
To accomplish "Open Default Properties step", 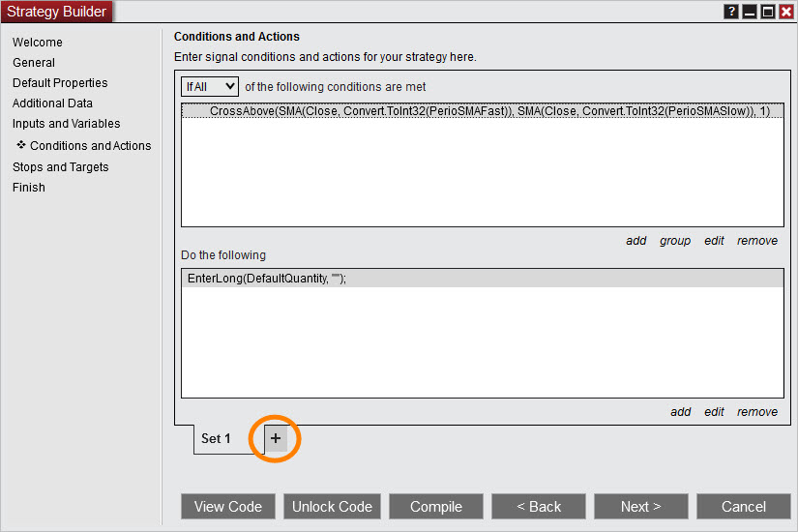I will (60, 83).
